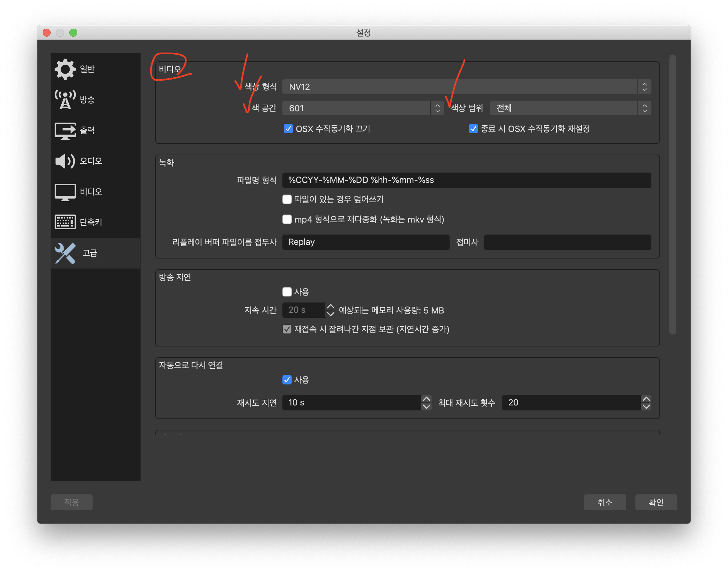Open the Hotkeys (단축키) keyboard icon
The height and width of the screenshot is (573, 728).
tap(65, 222)
